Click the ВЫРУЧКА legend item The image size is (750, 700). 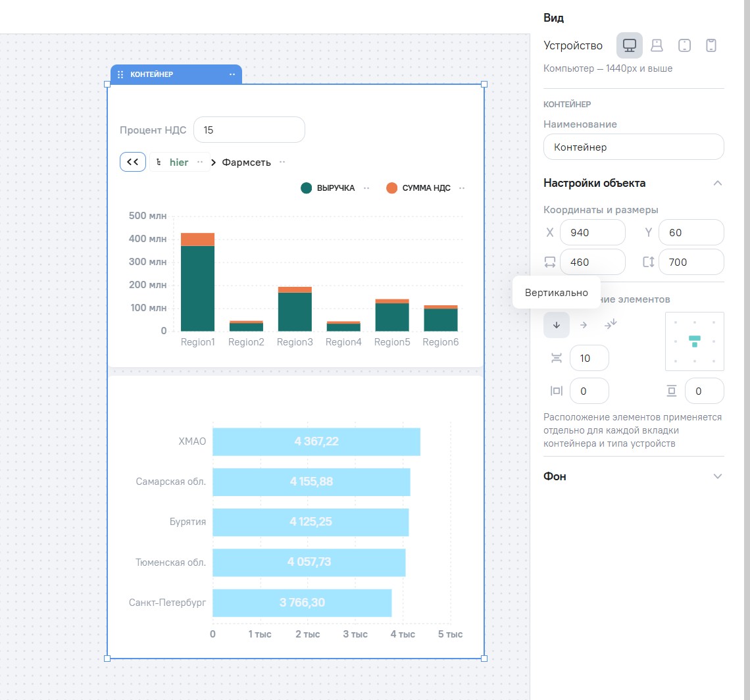(336, 188)
